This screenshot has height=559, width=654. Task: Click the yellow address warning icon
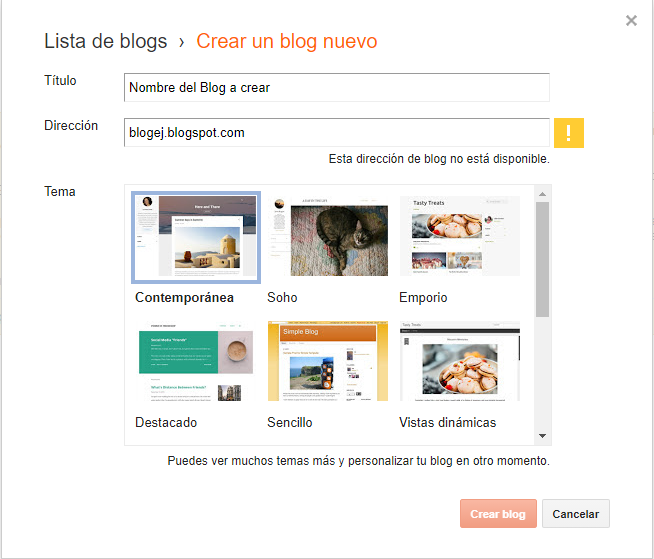[x=568, y=133]
